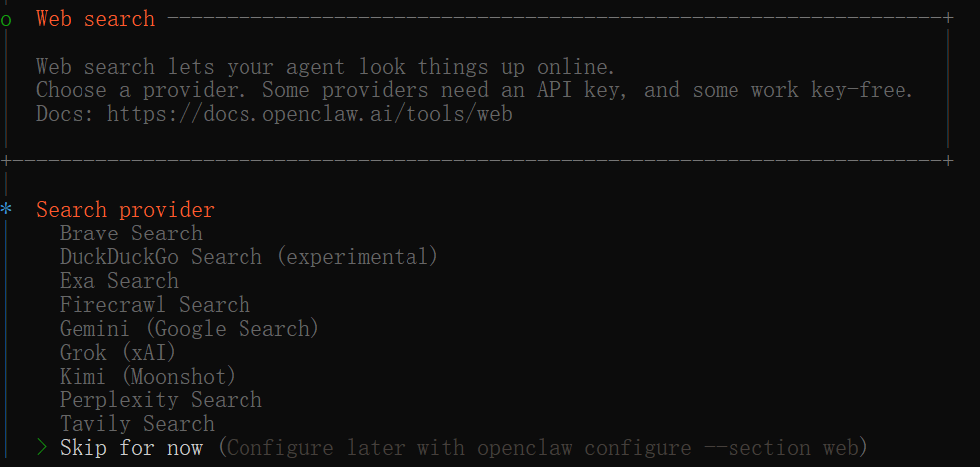Choose DuckDuckGo Search (experimental)
The image size is (980, 467).
pos(248,257)
